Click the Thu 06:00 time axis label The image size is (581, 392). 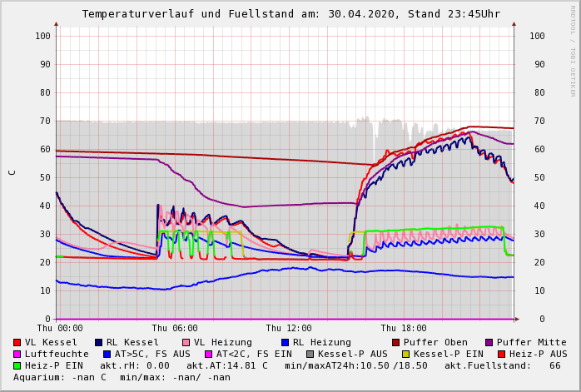point(175,329)
